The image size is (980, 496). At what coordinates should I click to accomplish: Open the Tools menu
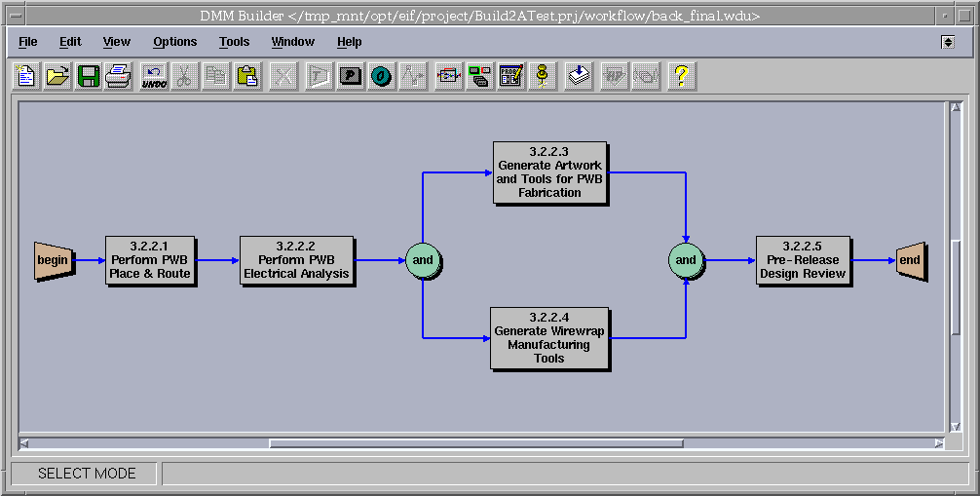coord(234,42)
